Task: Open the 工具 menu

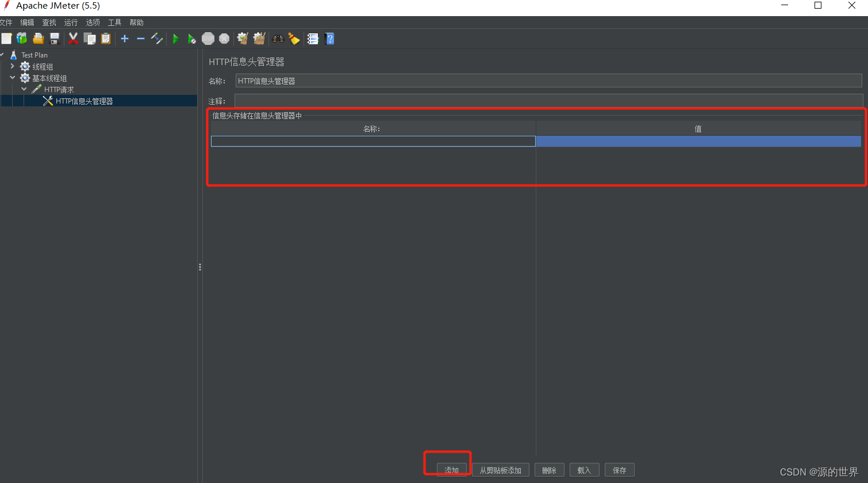Action: [114, 22]
